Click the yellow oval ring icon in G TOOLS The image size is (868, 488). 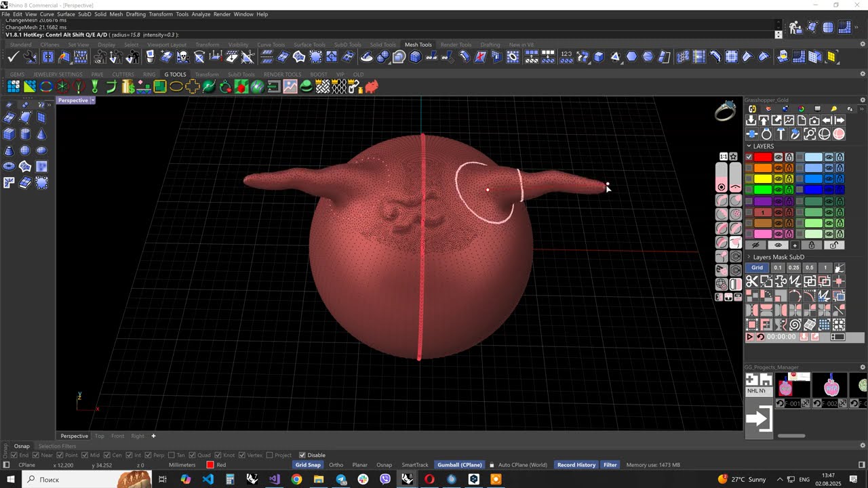pos(176,86)
